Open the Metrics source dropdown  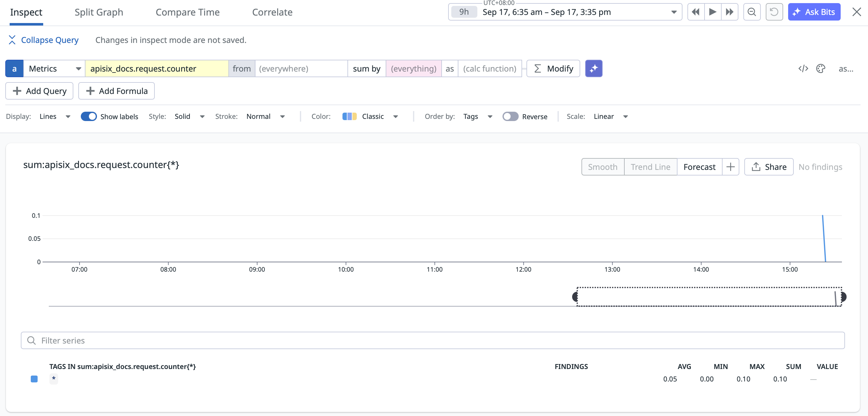pos(55,68)
